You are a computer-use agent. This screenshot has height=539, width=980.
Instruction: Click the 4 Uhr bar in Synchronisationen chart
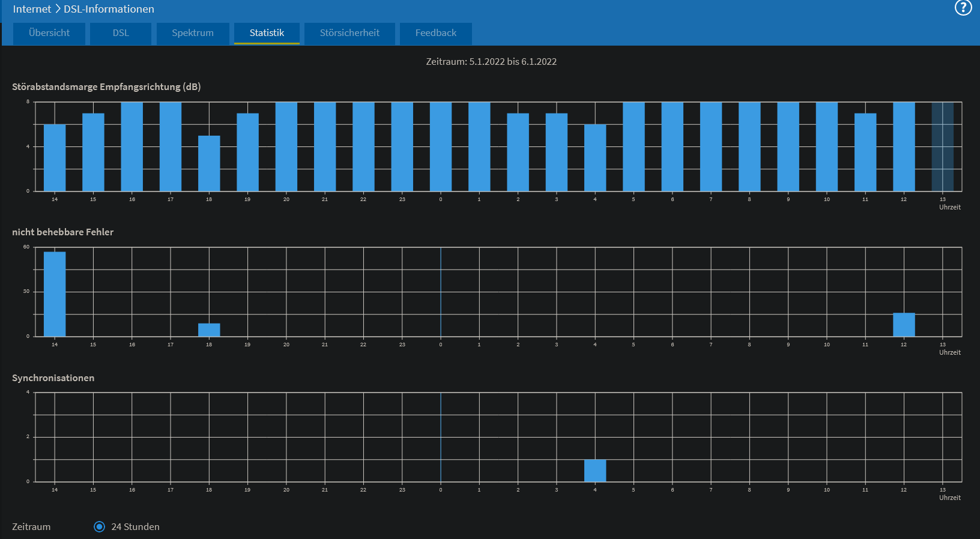(x=595, y=471)
